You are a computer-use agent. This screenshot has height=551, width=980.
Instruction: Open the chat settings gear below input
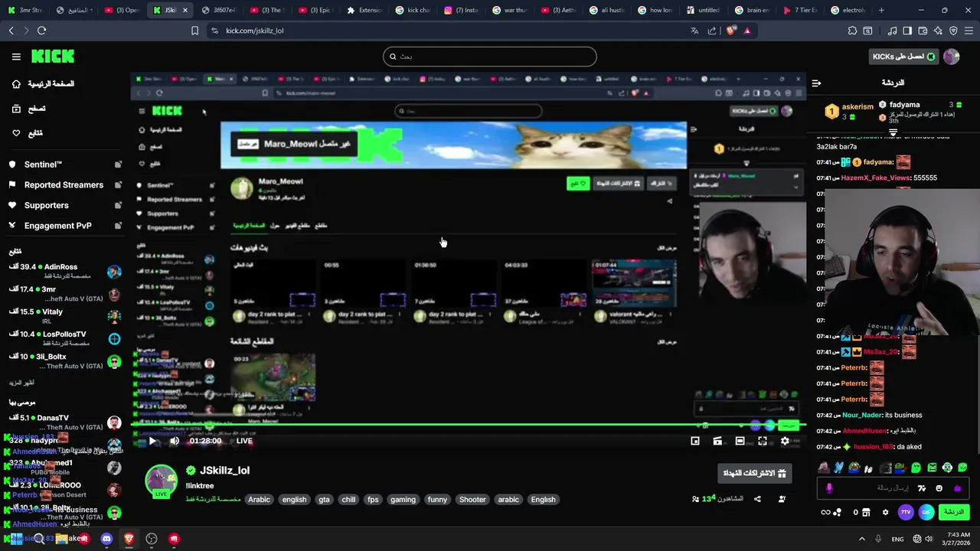[x=885, y=512]
